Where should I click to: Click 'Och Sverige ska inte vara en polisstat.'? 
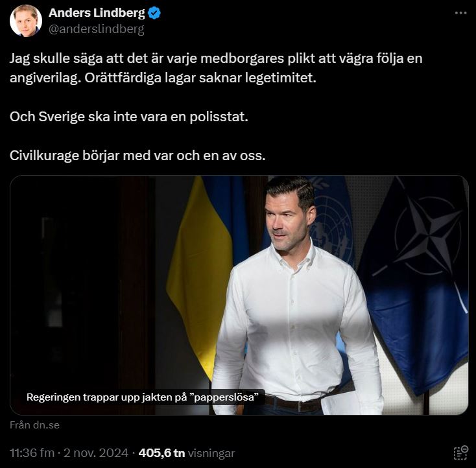coord(129,117)
